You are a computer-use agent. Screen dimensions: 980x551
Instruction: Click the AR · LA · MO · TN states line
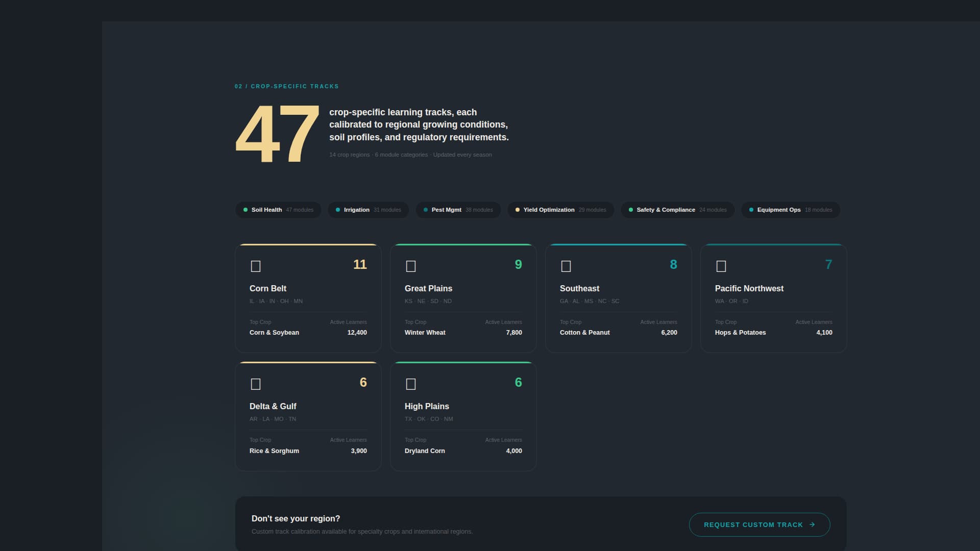[x=273, y=419]
